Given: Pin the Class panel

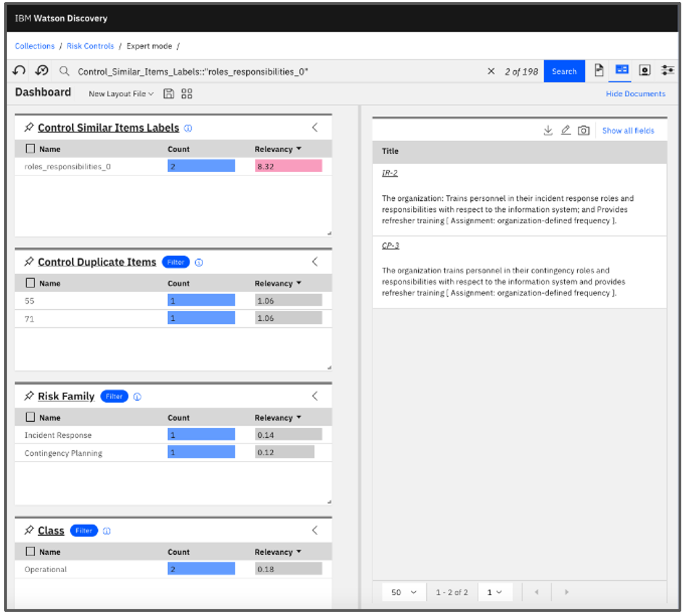Looking at the screenshot, I should pos(29,530).
